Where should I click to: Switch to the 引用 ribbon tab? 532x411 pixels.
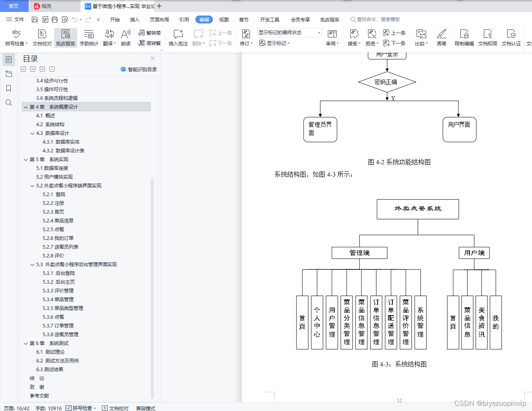tap(184, 19)
